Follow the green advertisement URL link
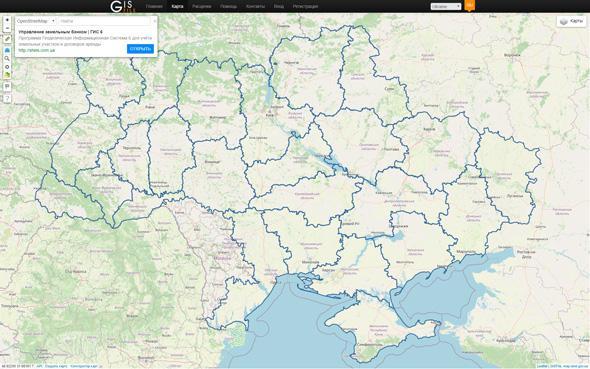 36,50
